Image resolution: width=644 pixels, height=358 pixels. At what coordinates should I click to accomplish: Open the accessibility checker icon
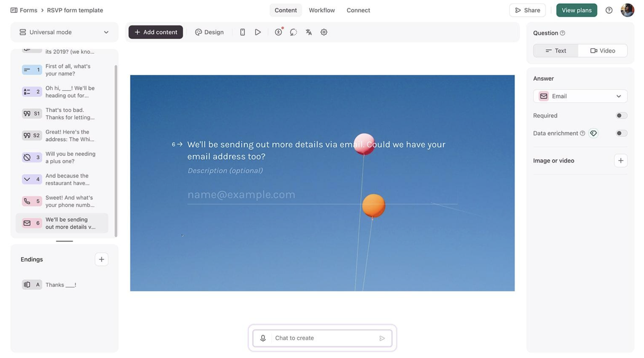pos(278,32)
